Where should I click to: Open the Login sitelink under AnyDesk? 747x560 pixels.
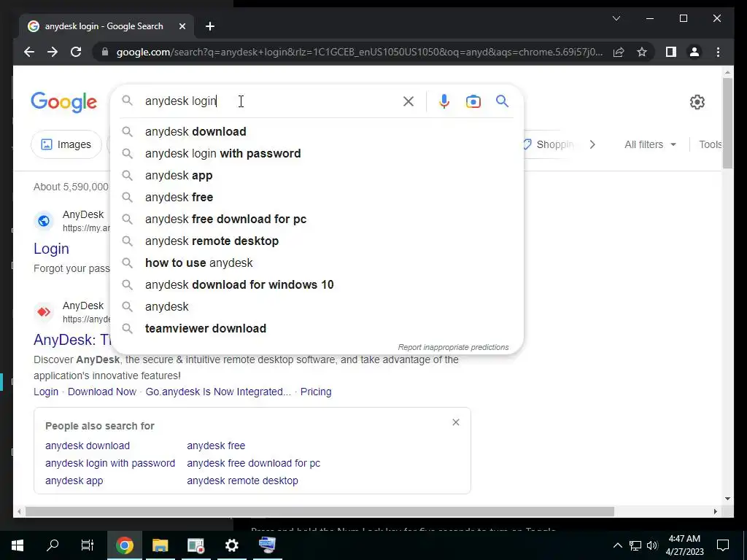(46, 392)
